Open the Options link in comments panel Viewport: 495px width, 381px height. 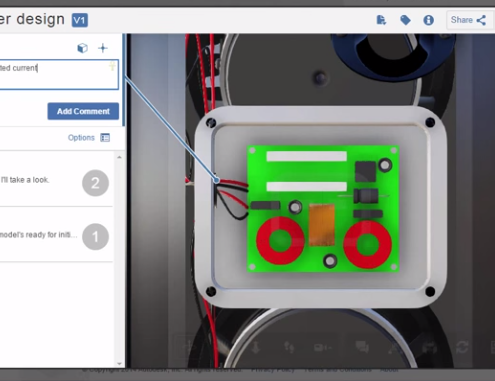[x=81, y=138]
